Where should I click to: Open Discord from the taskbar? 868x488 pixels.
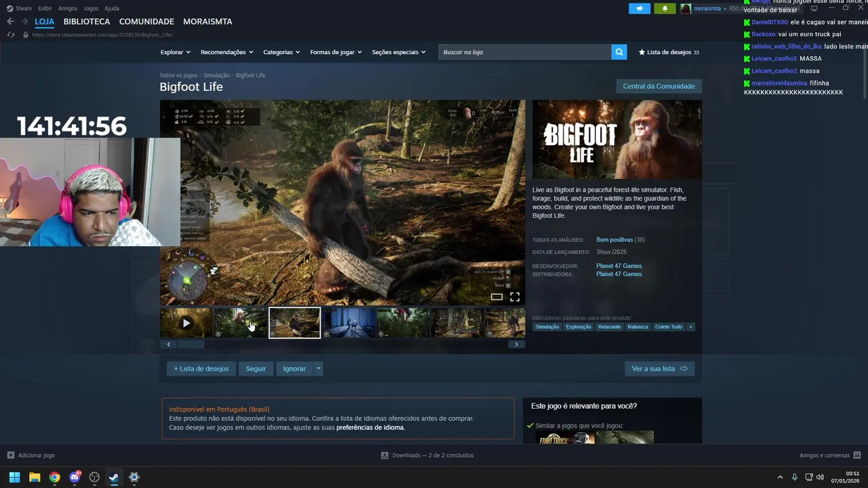pyautogui.click(x=75, y=477)
